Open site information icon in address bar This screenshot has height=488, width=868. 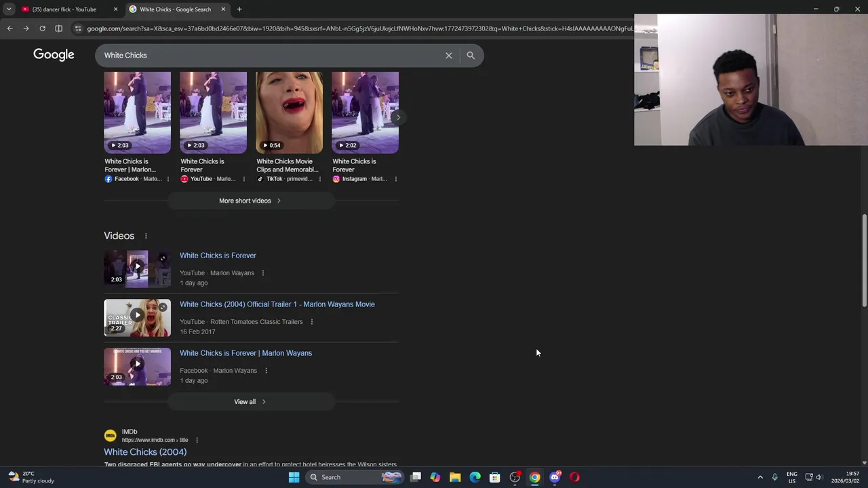coord(78,28)
